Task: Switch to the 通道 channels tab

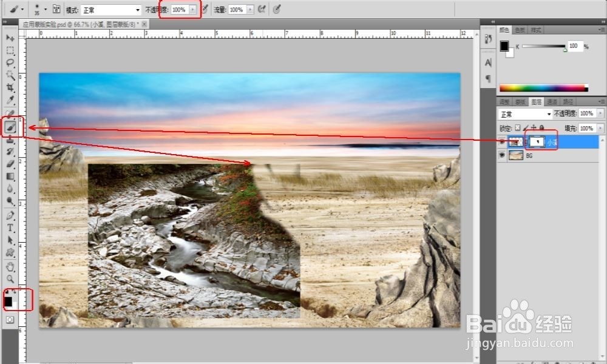Action: coord(552,102)
